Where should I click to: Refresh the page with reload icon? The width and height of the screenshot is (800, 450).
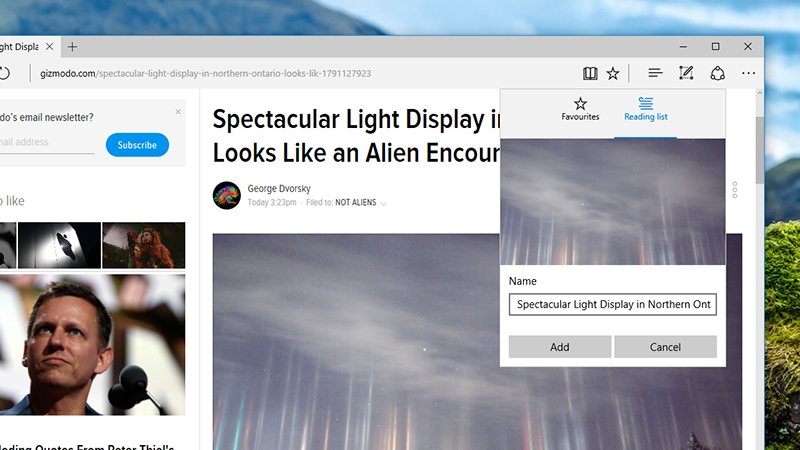[4, 73]
